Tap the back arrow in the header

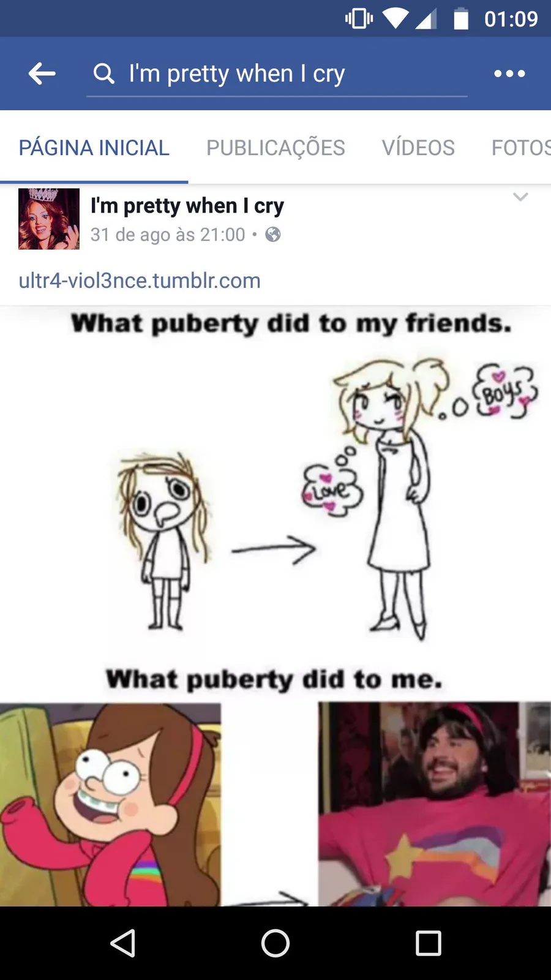[42, 73]
